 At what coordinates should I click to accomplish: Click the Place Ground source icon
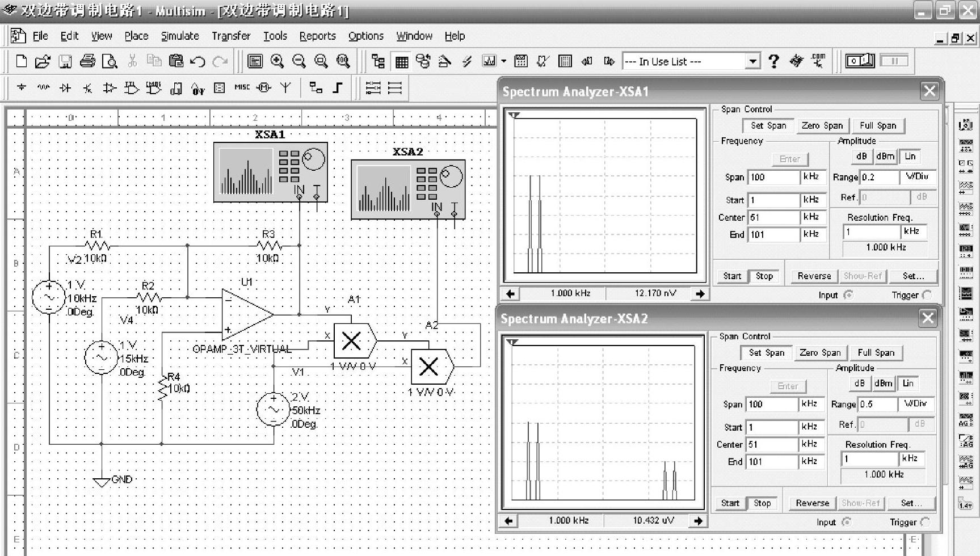pos(22,88)
